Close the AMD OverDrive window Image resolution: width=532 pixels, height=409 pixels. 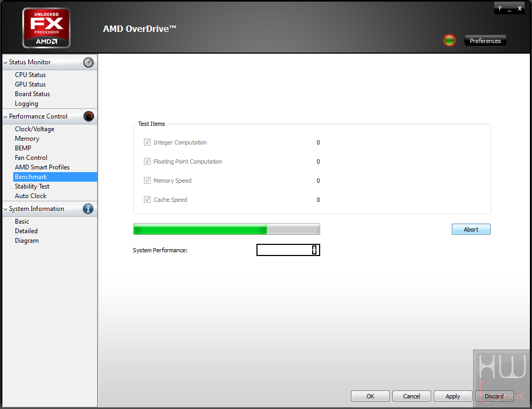(x=519, y=8)
